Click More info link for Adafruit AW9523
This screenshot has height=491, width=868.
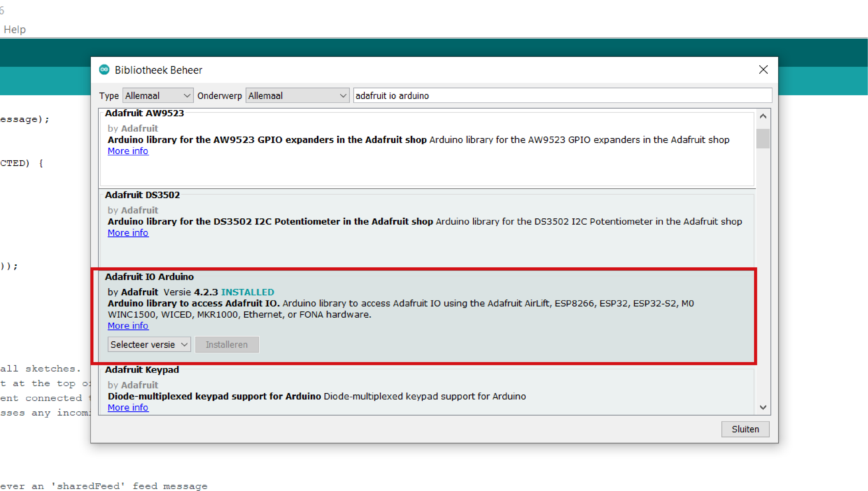[x=127, y=151]
